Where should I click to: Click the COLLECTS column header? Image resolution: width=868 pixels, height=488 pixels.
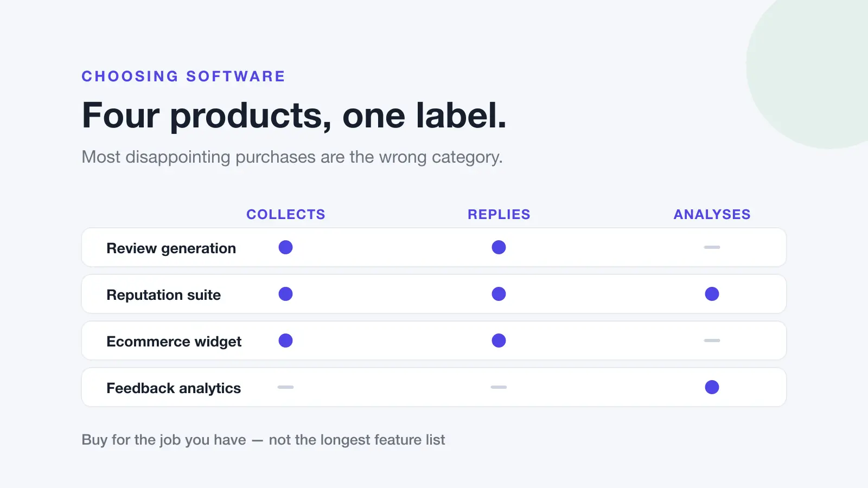coord(286,215)
